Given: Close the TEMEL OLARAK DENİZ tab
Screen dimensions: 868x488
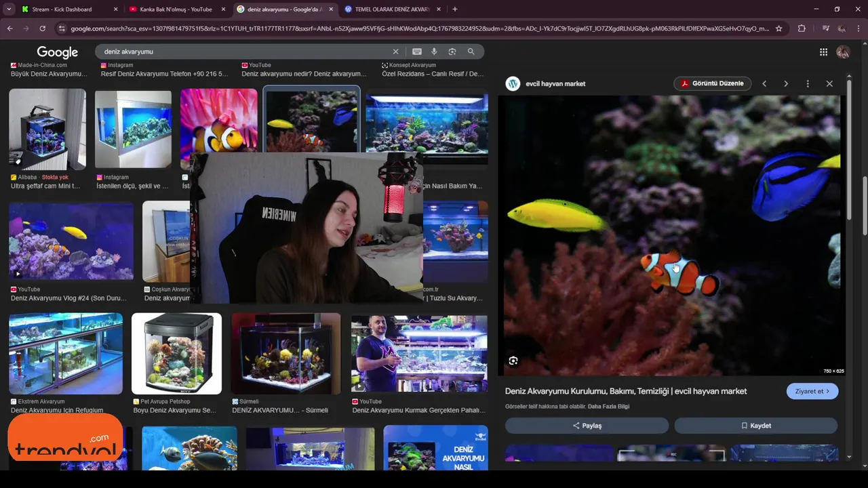Looking at the screenshot, I should click(439, 9).
